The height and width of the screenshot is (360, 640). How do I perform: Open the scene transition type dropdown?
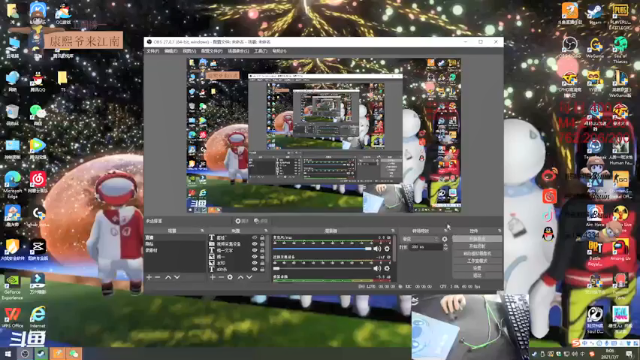coord(420,239)
